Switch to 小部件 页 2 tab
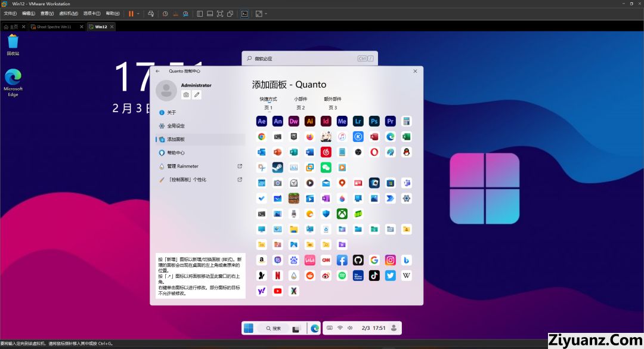 300,103
